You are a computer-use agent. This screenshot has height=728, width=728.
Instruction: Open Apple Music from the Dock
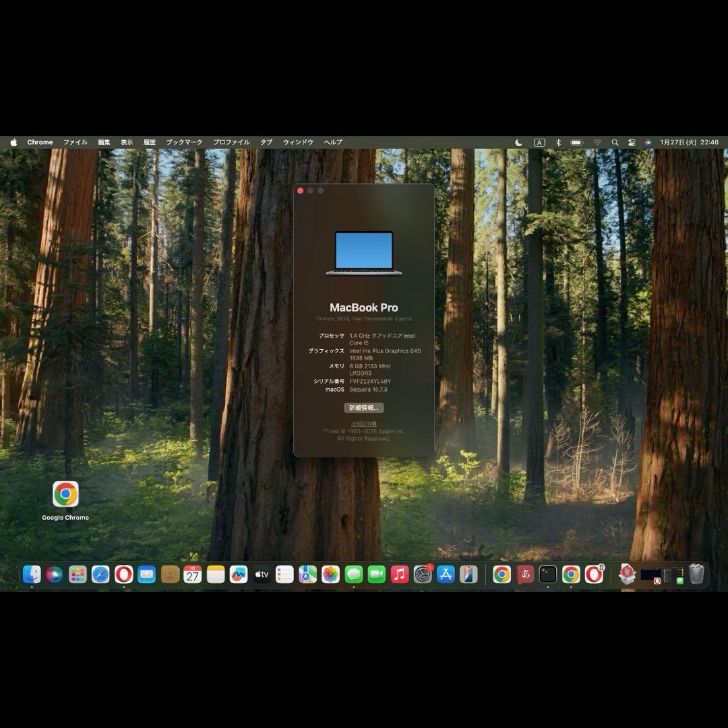click(399, 574)
